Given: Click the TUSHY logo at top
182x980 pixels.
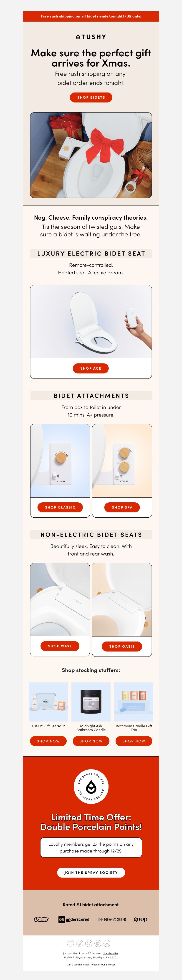Looking at the screenshot, I should (91, 37).
